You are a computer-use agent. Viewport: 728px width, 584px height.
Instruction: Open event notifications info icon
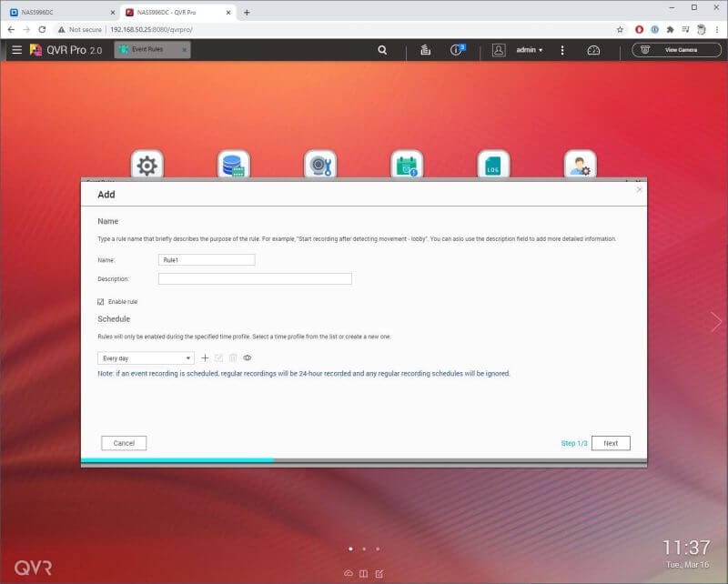point(458,50)
